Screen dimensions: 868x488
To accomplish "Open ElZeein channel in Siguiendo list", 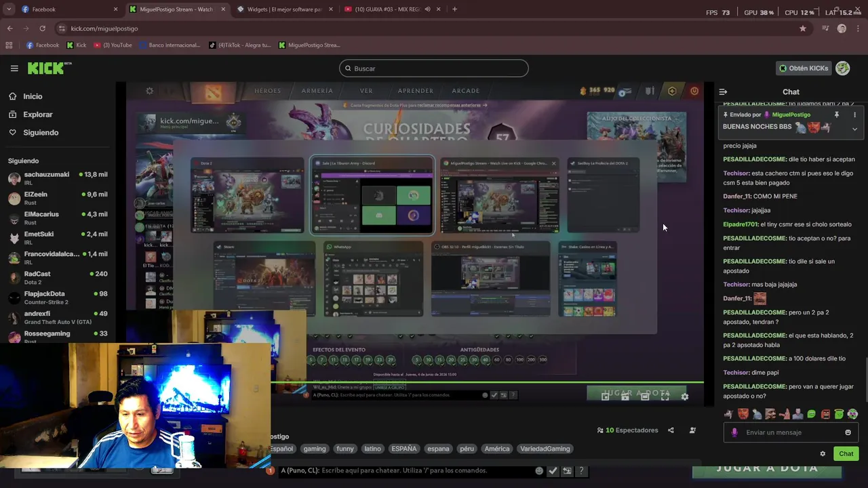I will pyautogui.click(x=58, y=199).
